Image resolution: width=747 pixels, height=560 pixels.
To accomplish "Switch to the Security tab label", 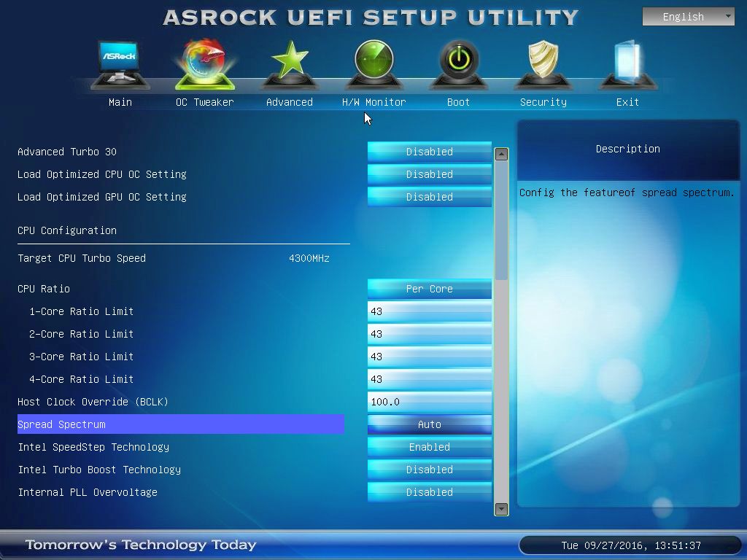I will click(x=543, y=102).
